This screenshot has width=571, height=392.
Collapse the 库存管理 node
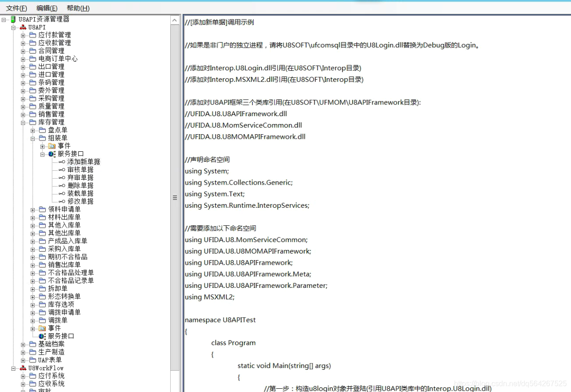point(23,122)
